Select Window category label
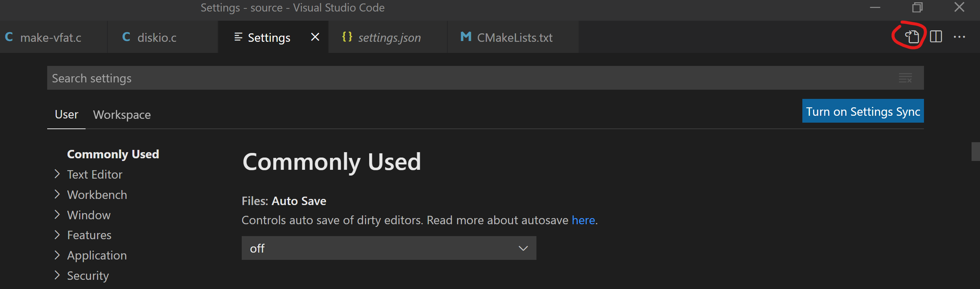 click(x=89, y=215)
